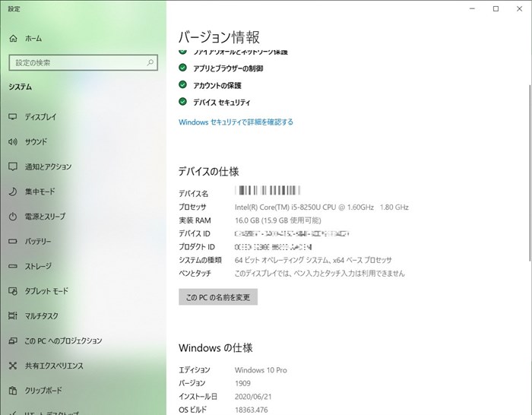The width and height of the screenshot is (532, 415).
Task: Click green check beside デバイス セキュリティ
Action: (x=182, y=101)
